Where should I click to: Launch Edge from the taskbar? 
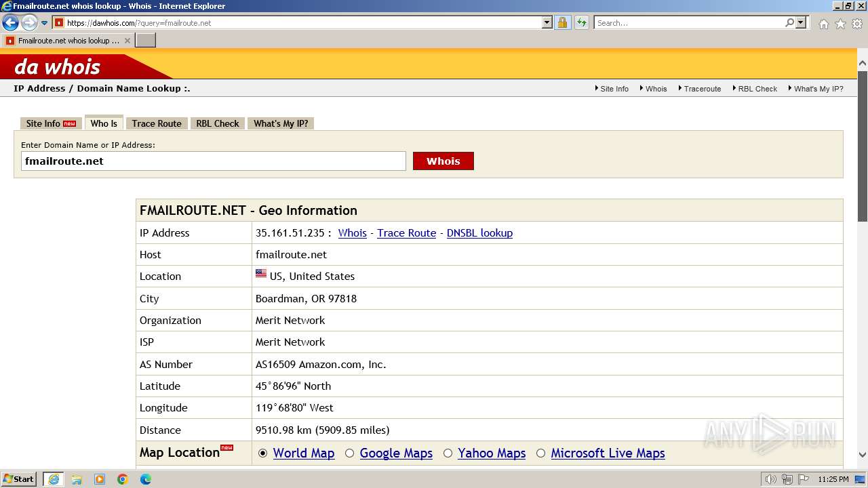[x=146, y=479]
